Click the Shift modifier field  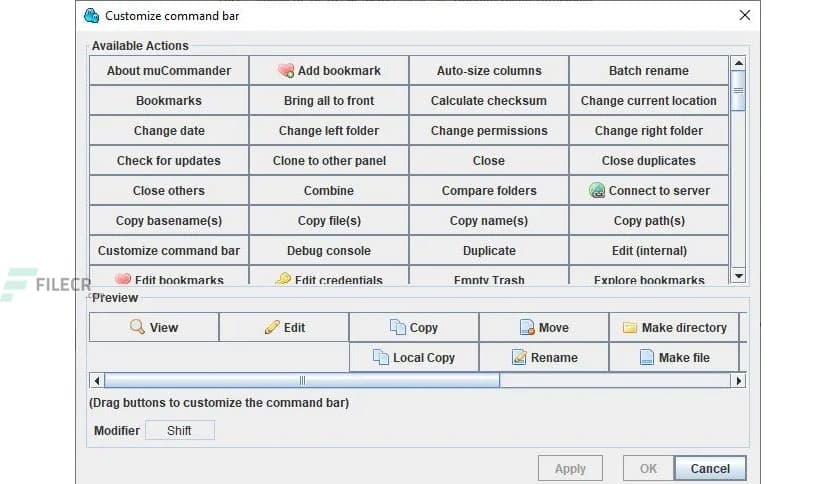pyautogui.click(x=180, y=431)
